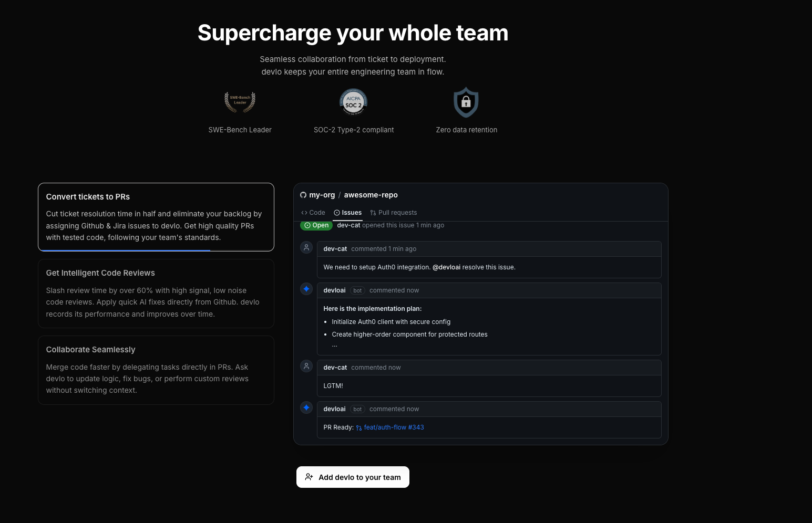Click the blue progress bar under Convert tickets card

125,250
